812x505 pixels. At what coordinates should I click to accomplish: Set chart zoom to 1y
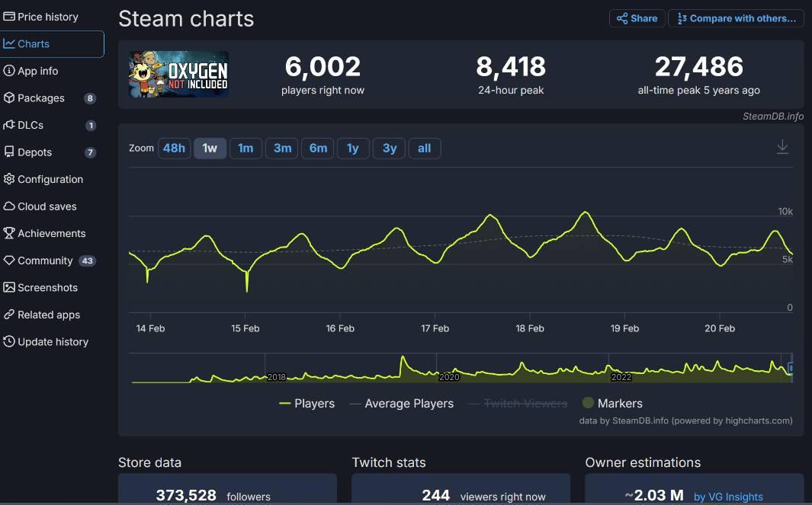pyautogui.click(x=353, y=149)
